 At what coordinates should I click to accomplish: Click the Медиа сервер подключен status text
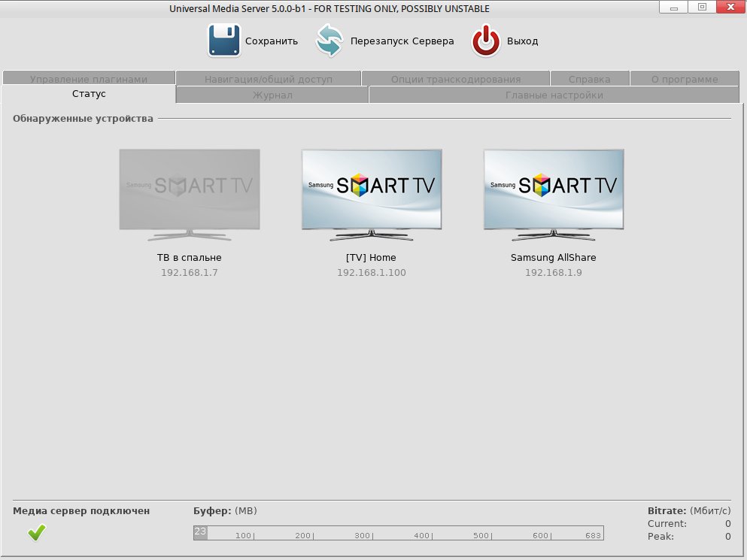(81, 511)
